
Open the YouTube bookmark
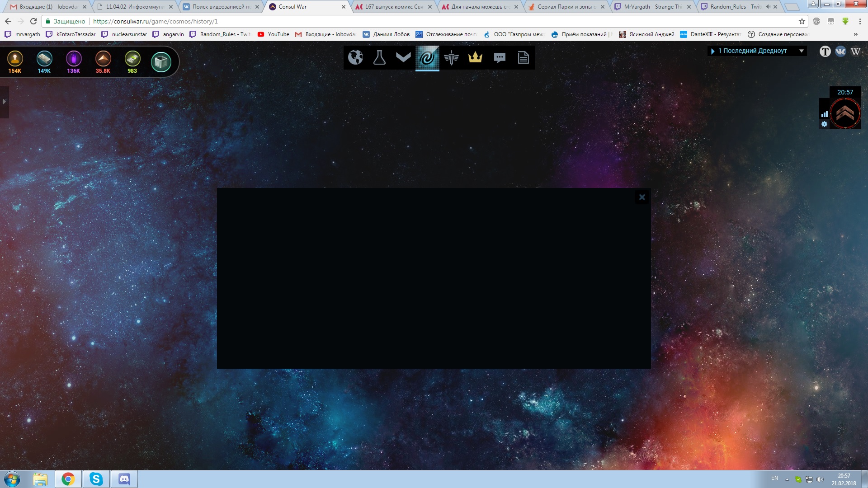(x=273, y=34)
